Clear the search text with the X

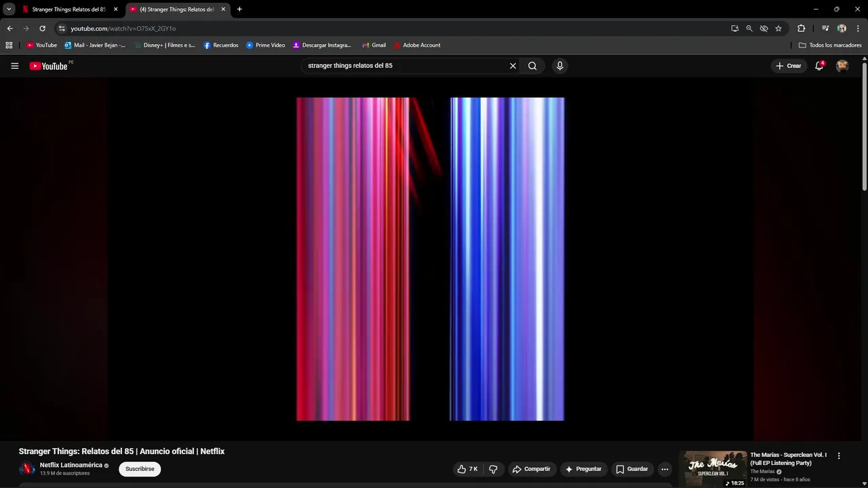513,66
